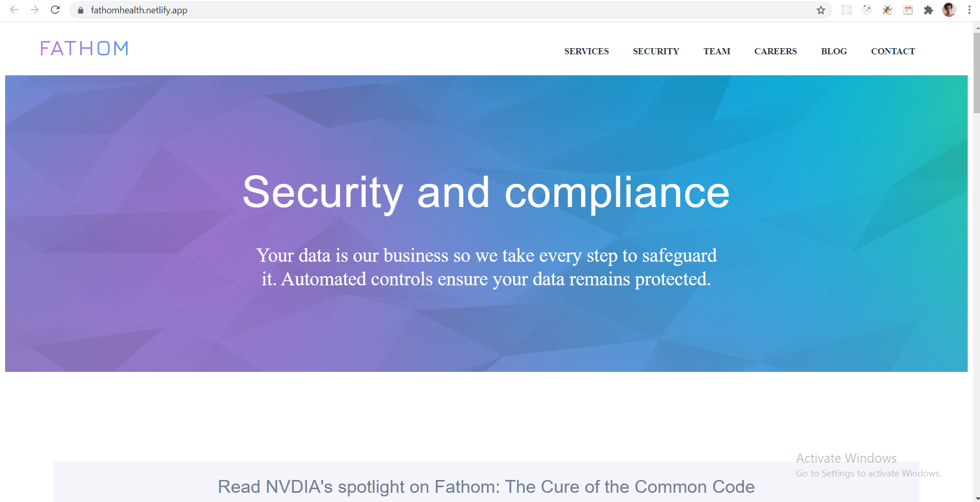Viewport: 980px width, 502px height.
Task: Click the FATHOM logo to go home
Action: (84, 48)
